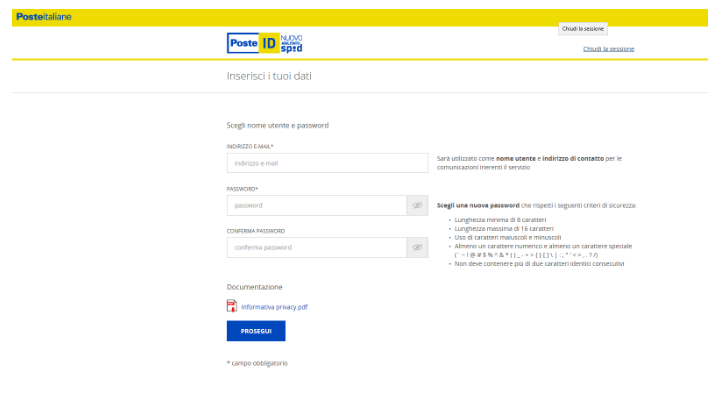Click the campo obbligatorio footnote
This screenshot has height=420, width=722.
click(257, 362)
